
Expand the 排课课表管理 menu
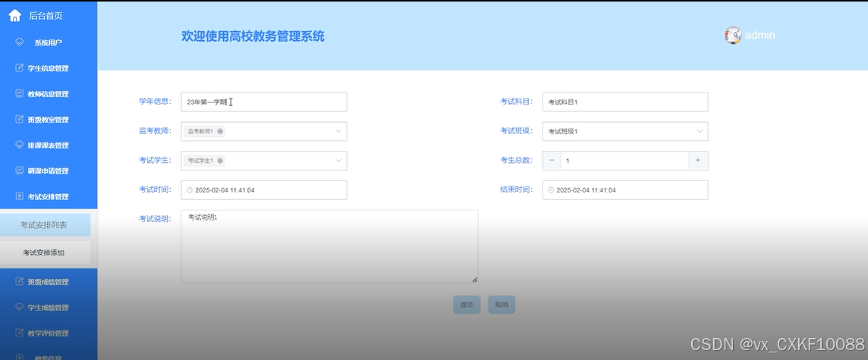49,145
